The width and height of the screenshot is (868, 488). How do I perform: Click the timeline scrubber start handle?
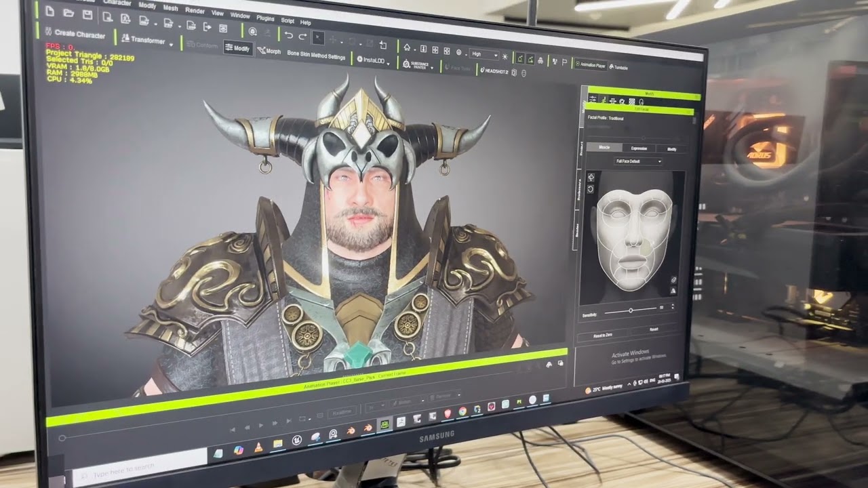(x=62, y=438)
